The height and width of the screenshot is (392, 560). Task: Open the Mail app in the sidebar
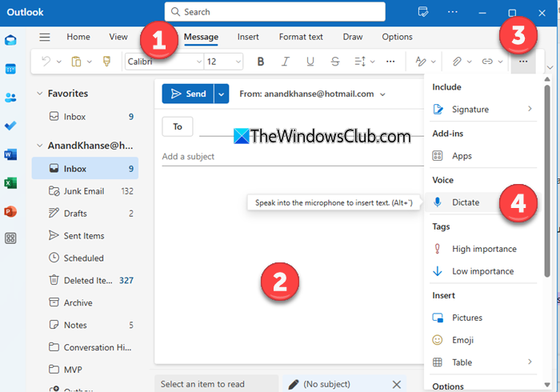tap(10, 40)
